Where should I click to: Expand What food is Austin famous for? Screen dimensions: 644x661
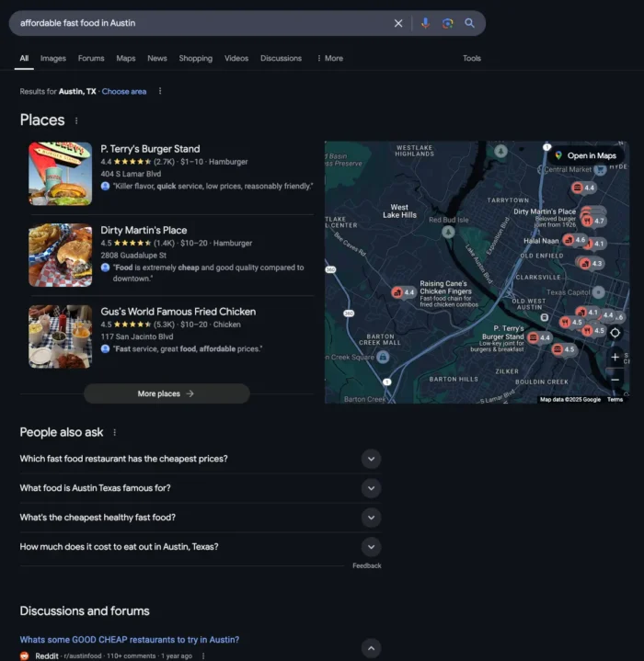pos(371,488)
